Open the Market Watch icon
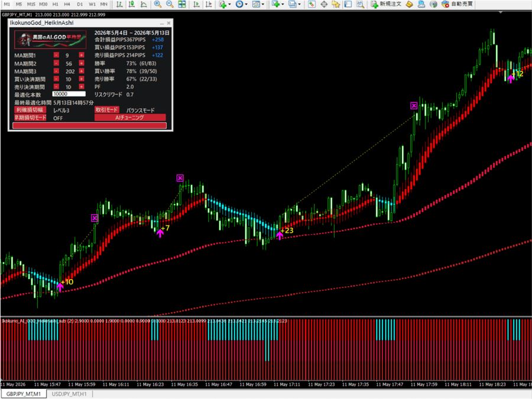 pyautogui.click(x=312, y=4)
